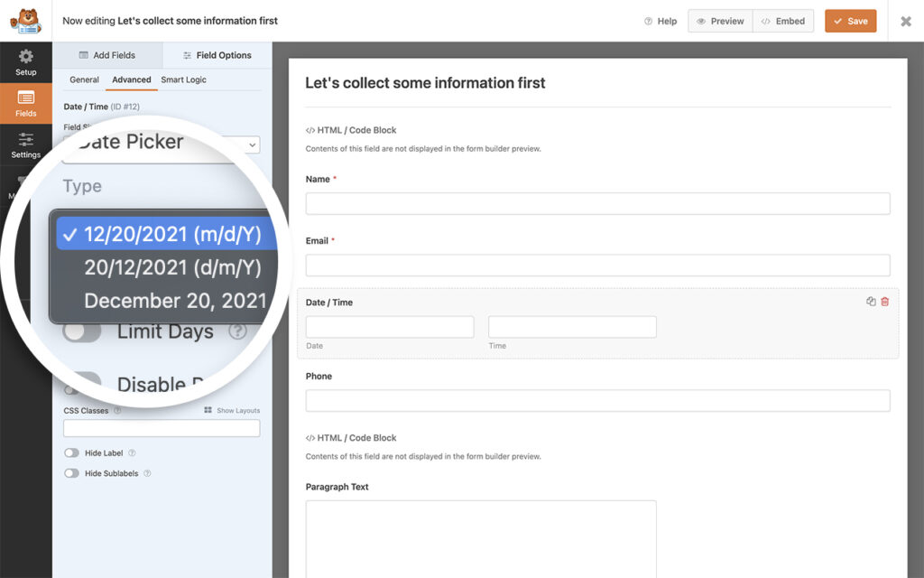924x578 pixels.
Task: Click the Phone input field in preview
Action: coord(597,400)
